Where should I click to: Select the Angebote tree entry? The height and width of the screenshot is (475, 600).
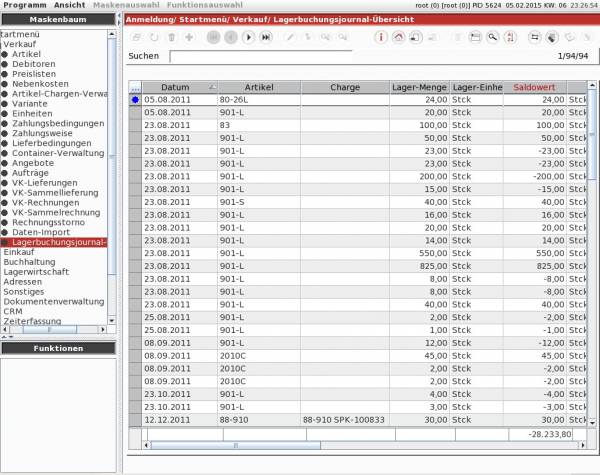(33, 164)
